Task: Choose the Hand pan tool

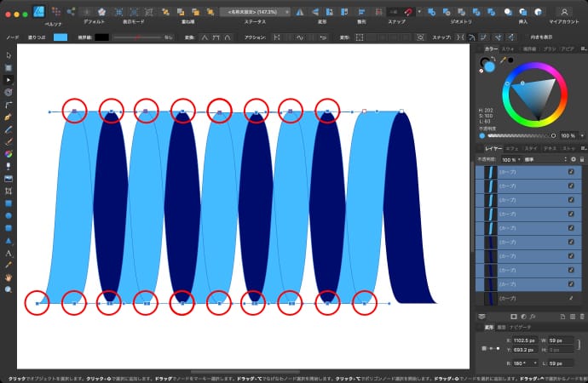Action: coord(9,277)
